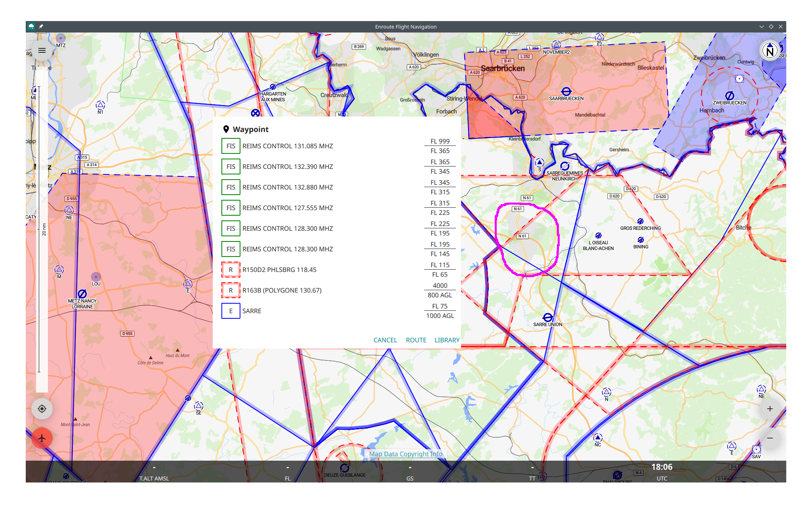The width and height of the screenshot is (812, 513).
Task: Select reporting point N1 triangle
Action: click(100, 105)
